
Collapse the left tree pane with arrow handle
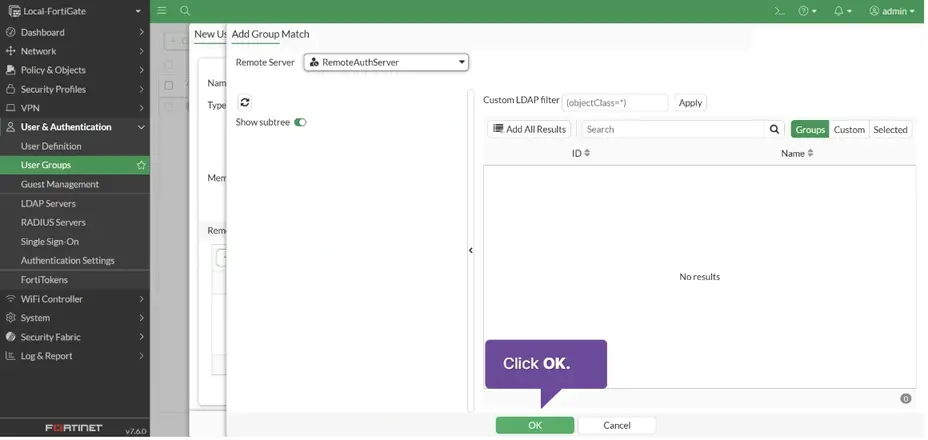coord(471,250)
